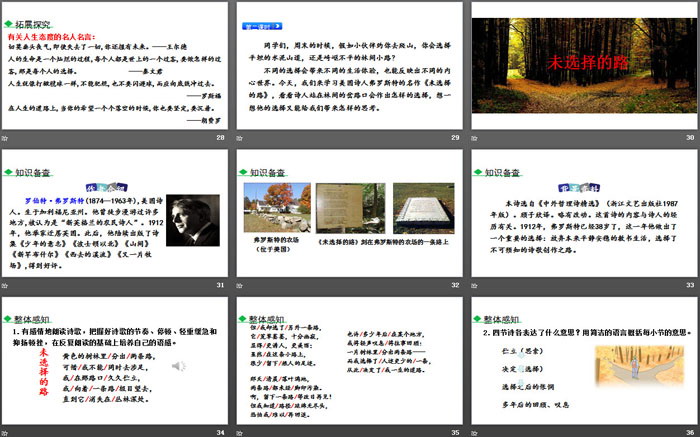Click the slide number 31 label
Image resolution: width=700 pixels, height=437 pixels.
tap(220, 285)
